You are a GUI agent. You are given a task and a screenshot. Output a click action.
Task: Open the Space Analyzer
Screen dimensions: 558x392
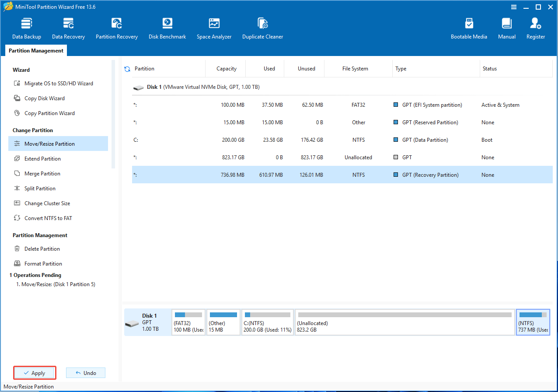pyautogui.click(x=214, y=27)
